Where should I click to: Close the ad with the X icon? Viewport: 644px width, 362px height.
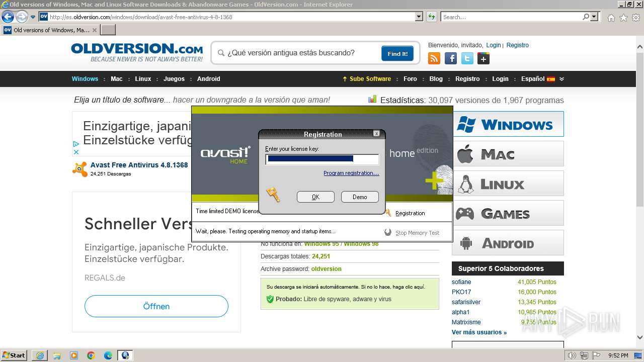(76, 152)
